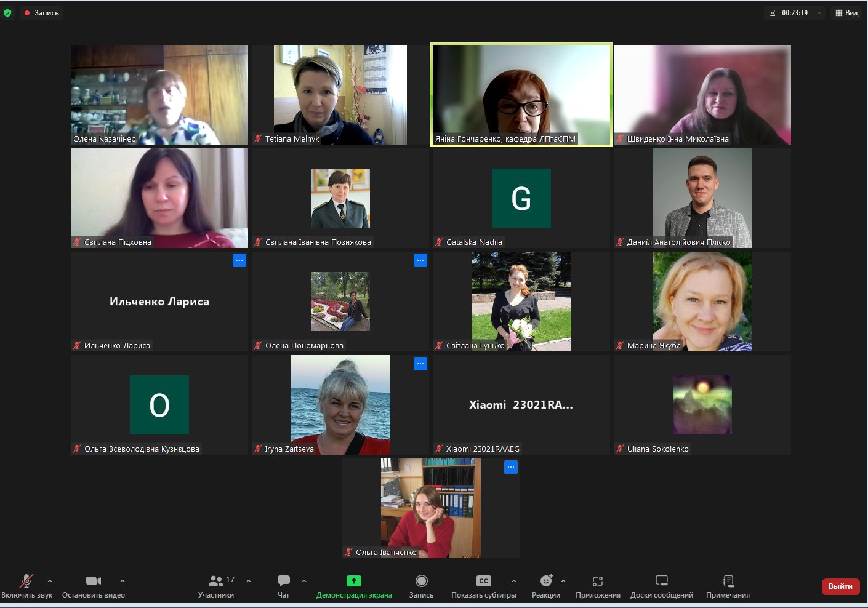The width and height of the screenshot is (868, 608).
Task: Open the Чат chat panel
Action: (284, 585)
